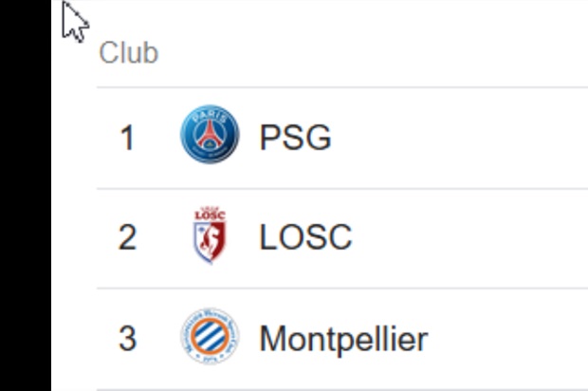Sort by the Club column header
This screenshot has width=588, height=391.
point(129,52)
